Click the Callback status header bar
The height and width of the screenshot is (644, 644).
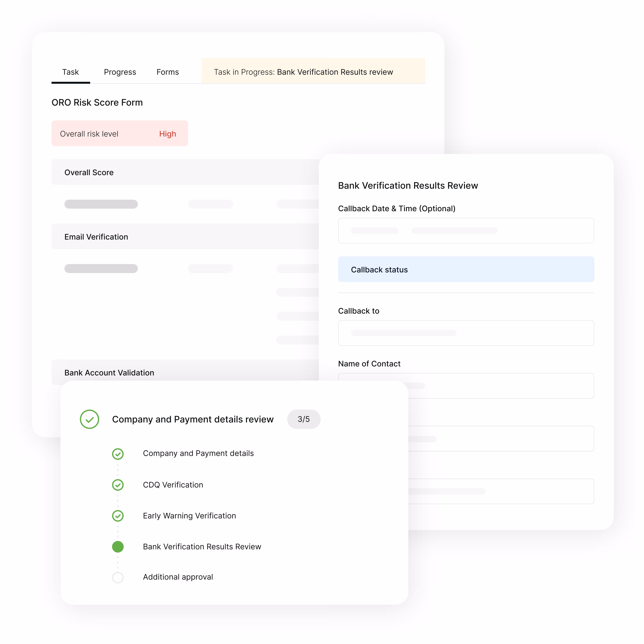[x=466, y=269]
